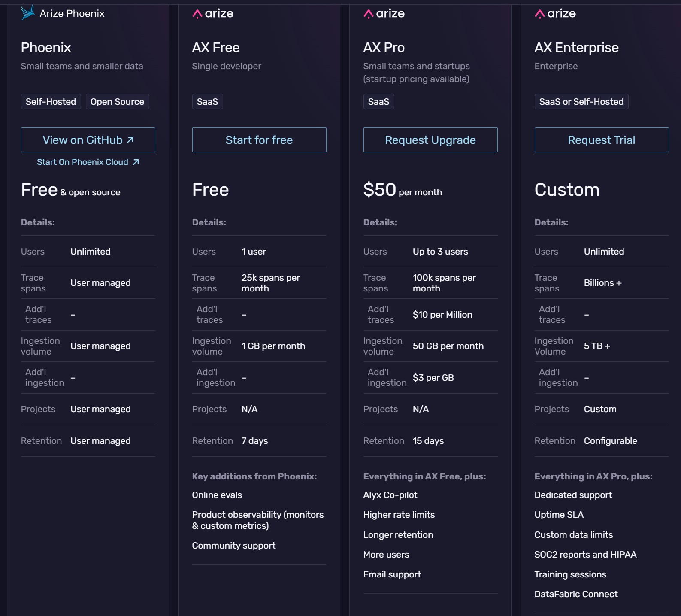Image resolution: width=681 pixels, height=616 pixels.
Task: Click the Request Trial button
Action: point(601,140)
